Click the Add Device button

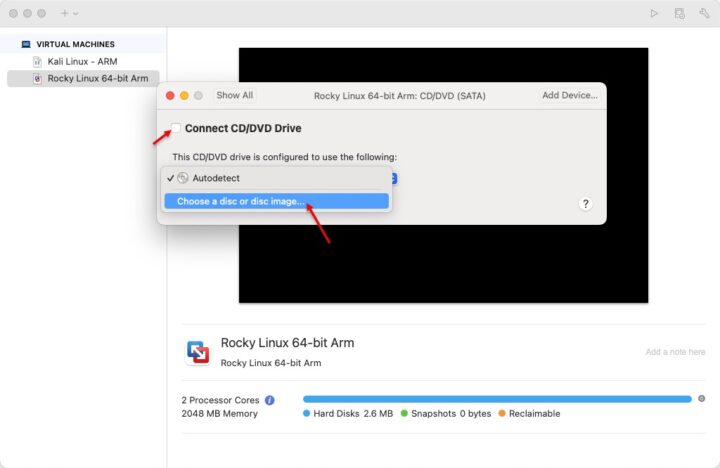570,95
